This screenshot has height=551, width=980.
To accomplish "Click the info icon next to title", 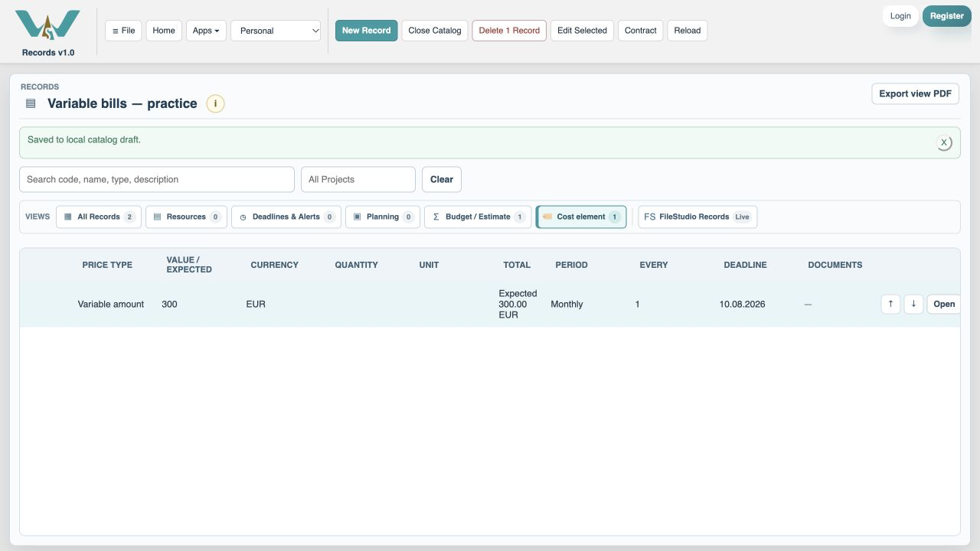I will [x=215, y=103].
